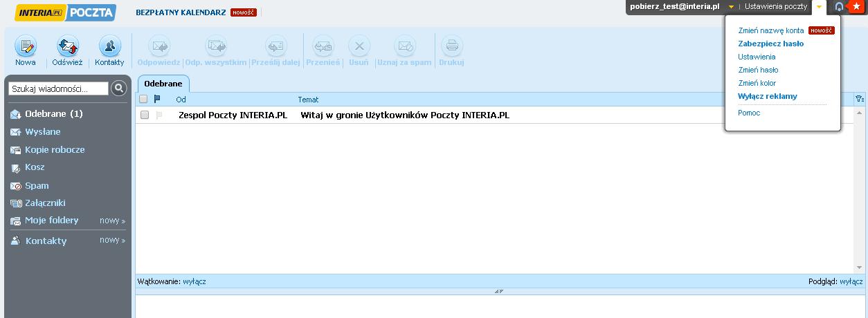Click the red star icon in top bar

coord(856,6)
